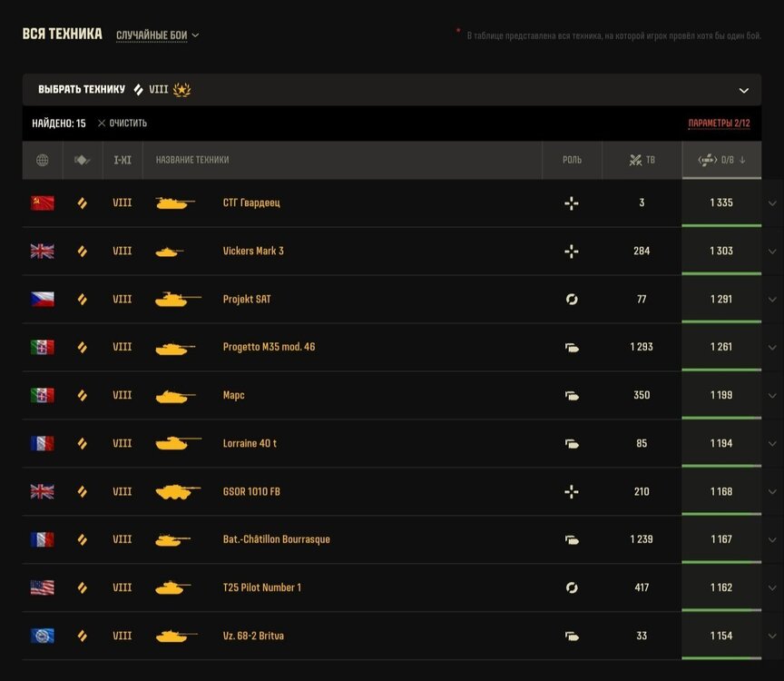The image size is (784, 681).
Task: Expand the Vz. 68-2 Britva row chevron
Action: 772,636
